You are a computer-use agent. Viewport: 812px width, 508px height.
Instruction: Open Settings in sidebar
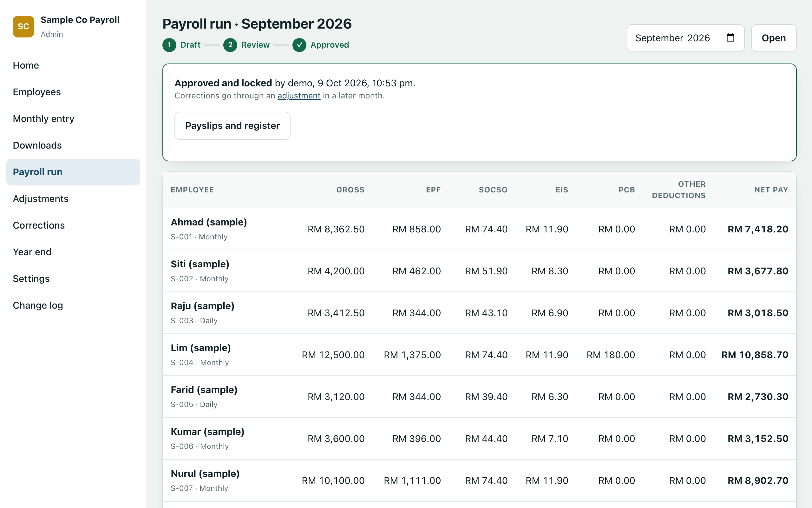point(73,278)
